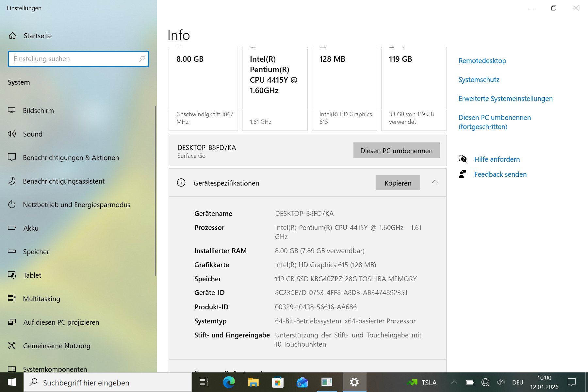588x392 pixels.
Task: Open network globe tray icon
Action: (x=485, y=382)
